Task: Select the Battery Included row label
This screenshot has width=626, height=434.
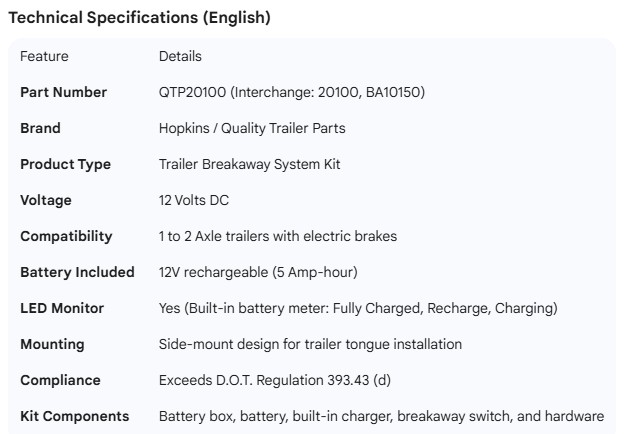Action: point(77,272)
